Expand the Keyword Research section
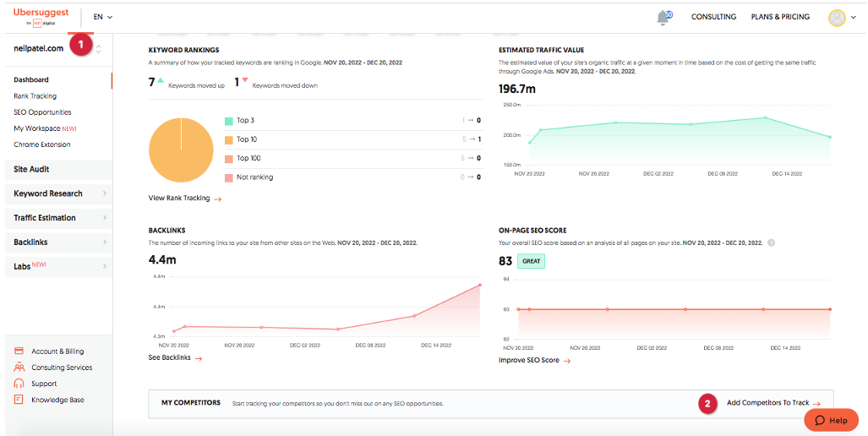 [57, 193]
